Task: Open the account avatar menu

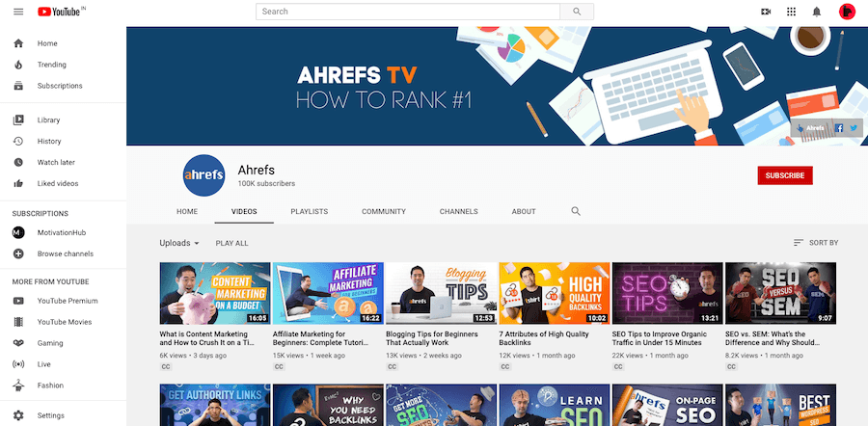Action: pyautogui.click(x=847, y=11)
